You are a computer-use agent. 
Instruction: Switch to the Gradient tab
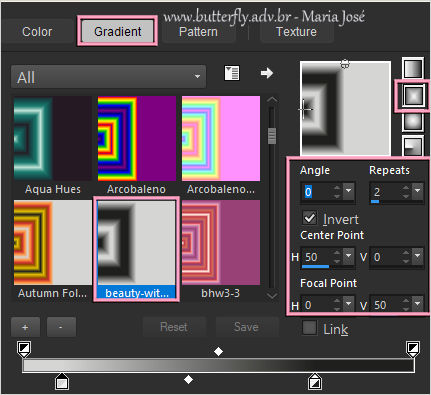117,31
